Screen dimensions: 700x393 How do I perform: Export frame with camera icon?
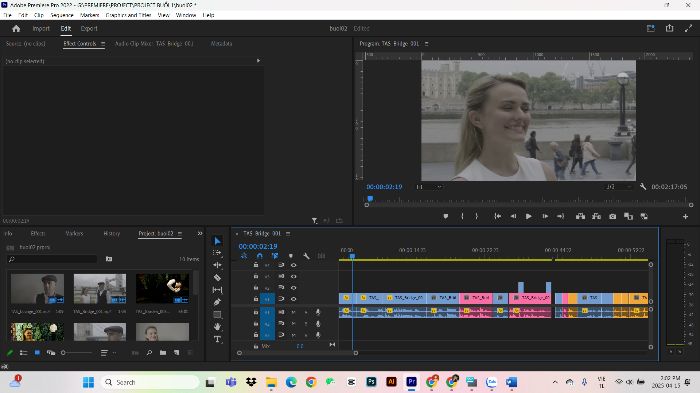[x=612, y=216]
